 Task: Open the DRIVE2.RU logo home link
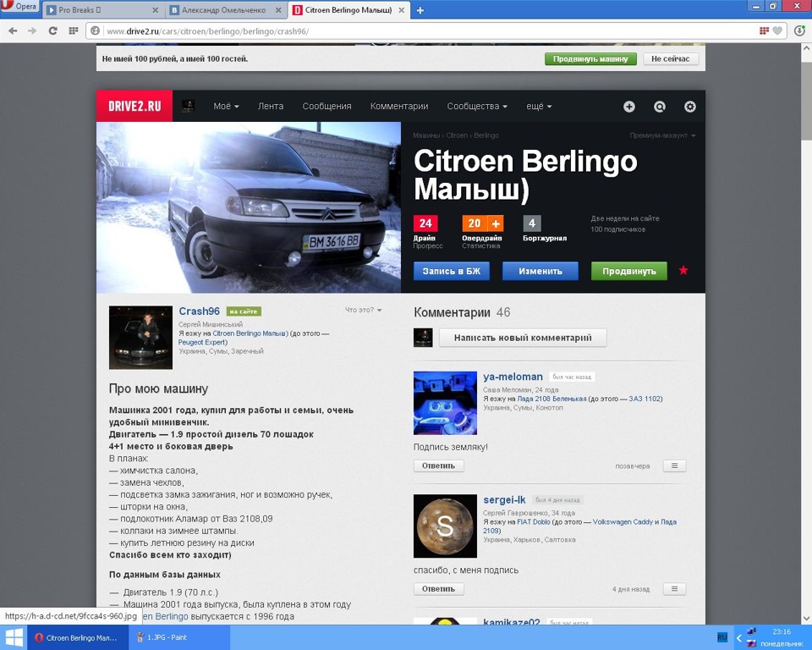[x=134, y=107]
